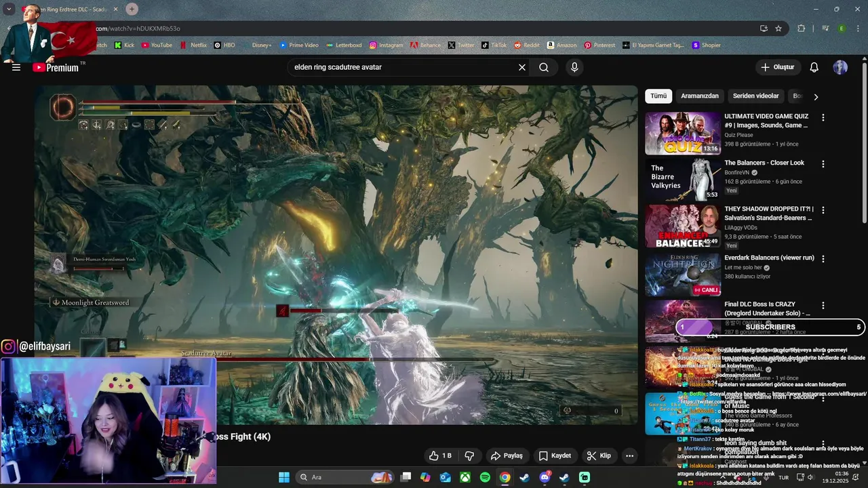Screen dimensions: 868x488
Task: Open Outlook from the taskbar
Action: click(x=446, y=477)
